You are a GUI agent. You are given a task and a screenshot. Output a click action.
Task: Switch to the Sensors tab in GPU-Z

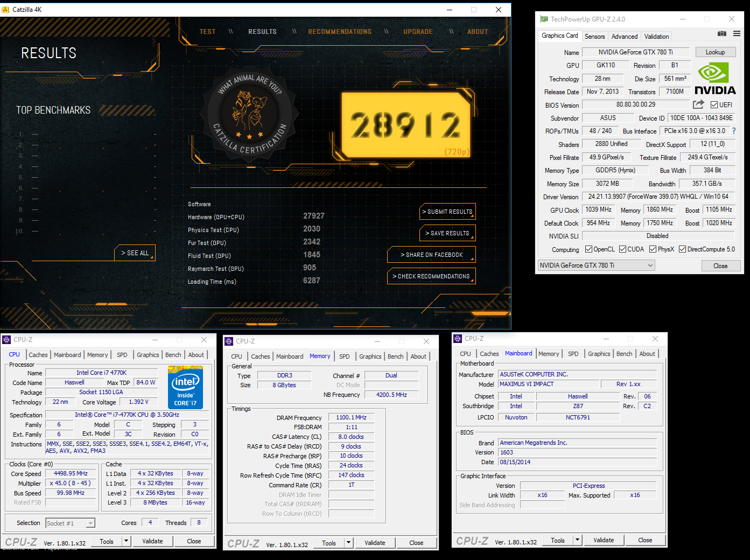[x=595, y=37]
